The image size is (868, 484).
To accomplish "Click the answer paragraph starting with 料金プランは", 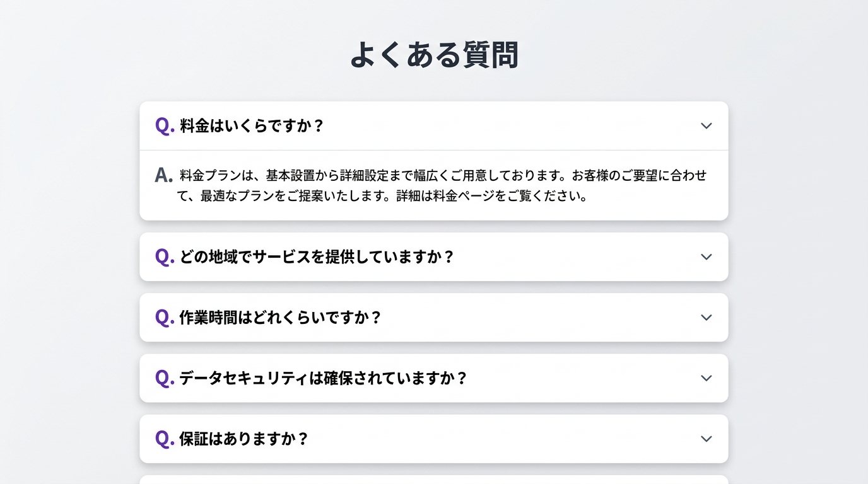I will pos(443,175).
